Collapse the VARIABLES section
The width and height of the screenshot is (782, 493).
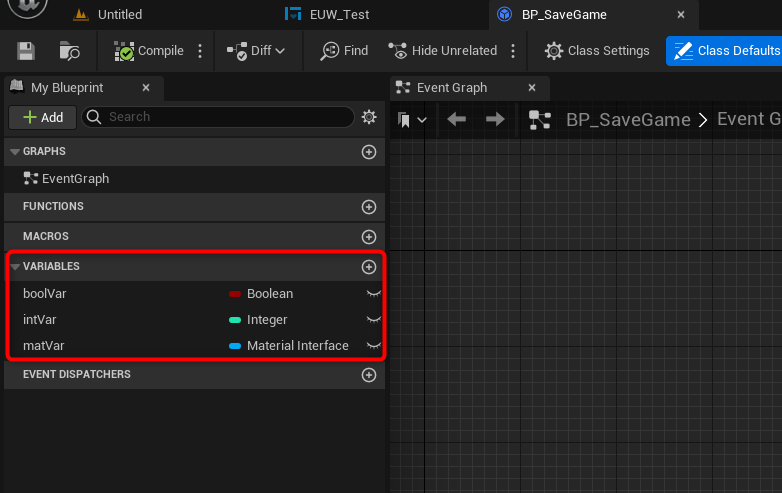pos(14,267)
